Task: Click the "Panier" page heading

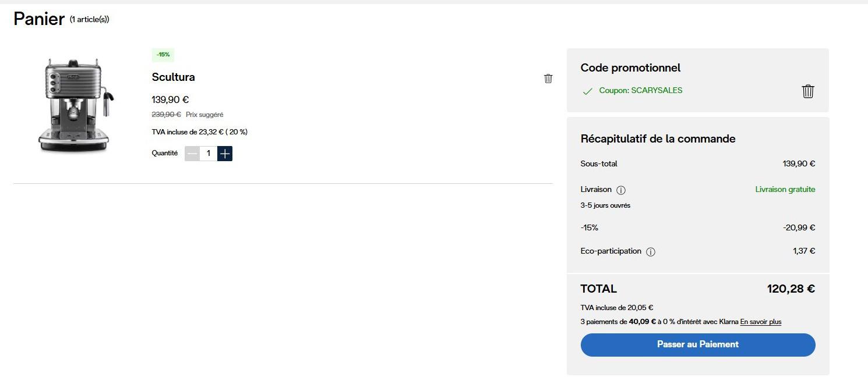Action: tap(39, 19)
